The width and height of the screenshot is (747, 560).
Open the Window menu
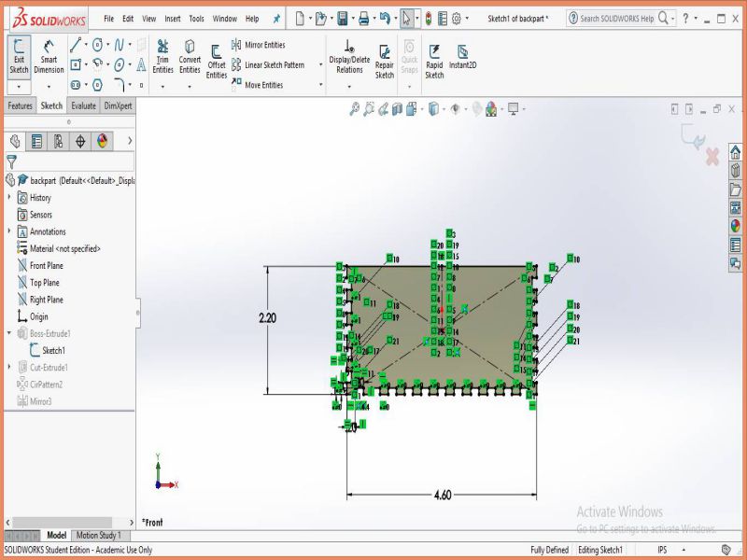[x=225, y=19]
